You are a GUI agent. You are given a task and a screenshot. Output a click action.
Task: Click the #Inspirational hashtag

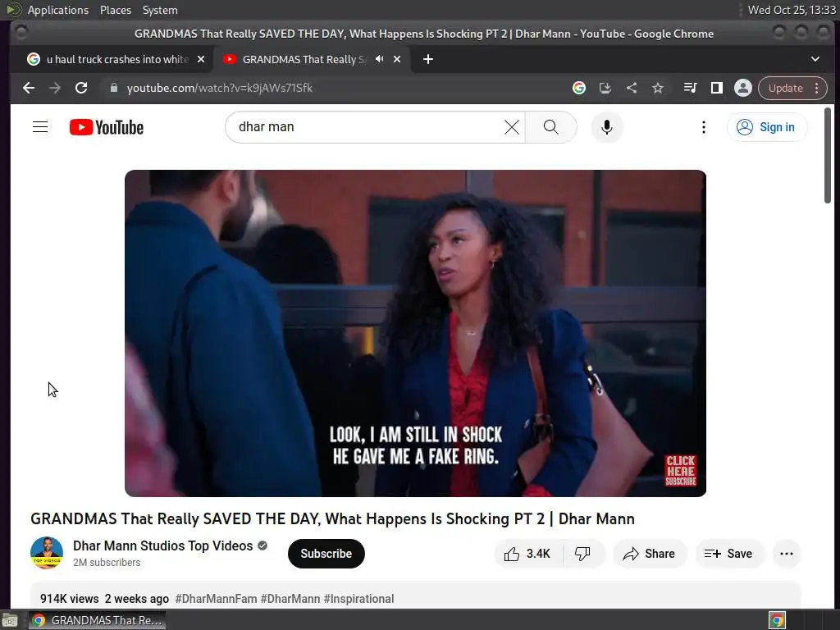[x=359, y=598]
